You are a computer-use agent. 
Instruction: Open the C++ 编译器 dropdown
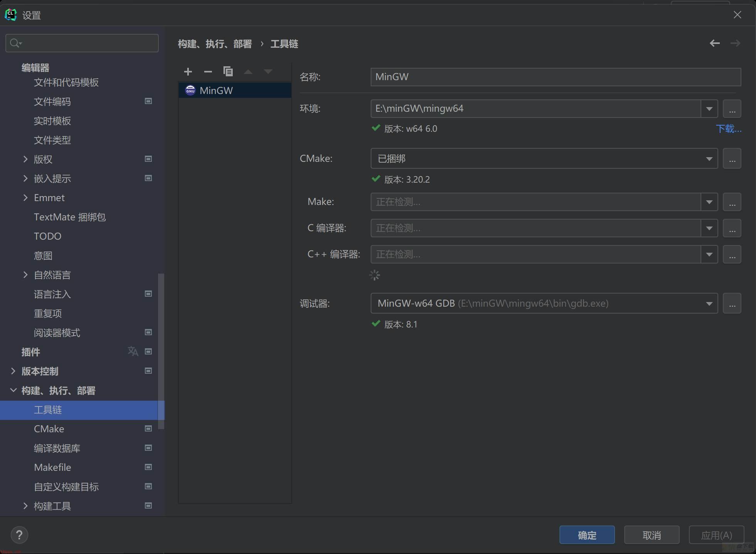click(709, 254)
